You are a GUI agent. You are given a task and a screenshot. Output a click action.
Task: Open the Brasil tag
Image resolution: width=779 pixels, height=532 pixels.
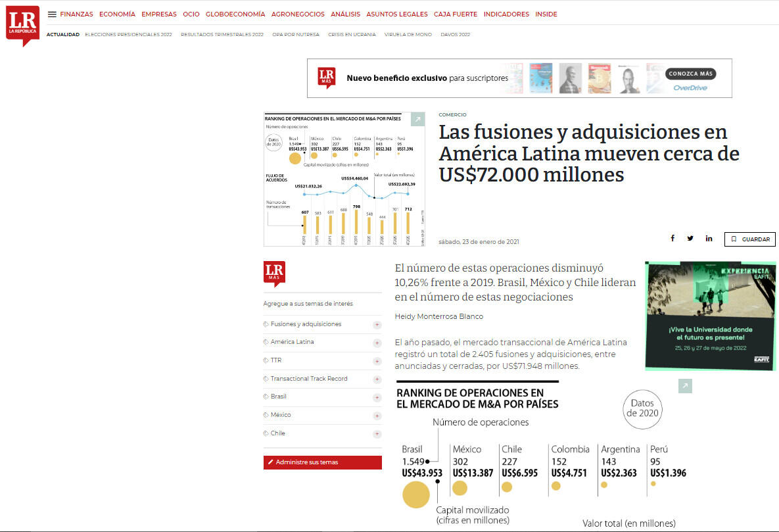[279, 397]
